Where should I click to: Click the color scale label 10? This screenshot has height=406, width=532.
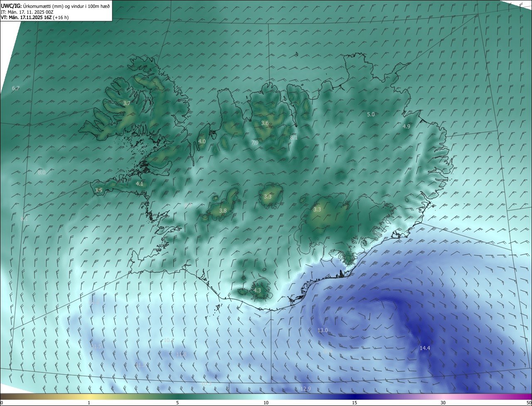point(266,403)
